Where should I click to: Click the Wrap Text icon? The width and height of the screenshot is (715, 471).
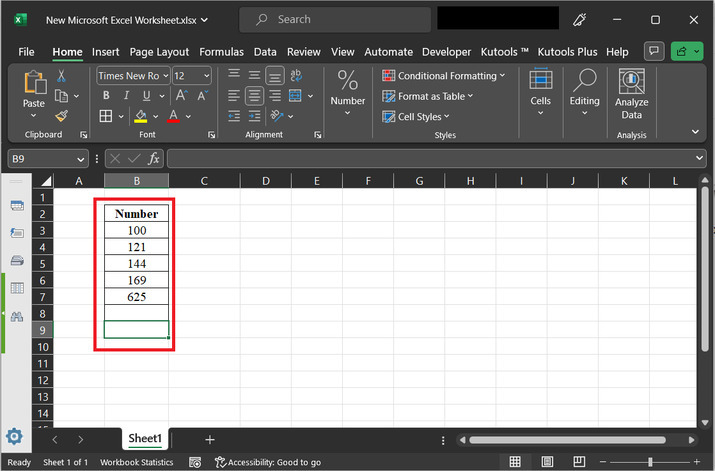pyautogui.click(x=295, y=76)
